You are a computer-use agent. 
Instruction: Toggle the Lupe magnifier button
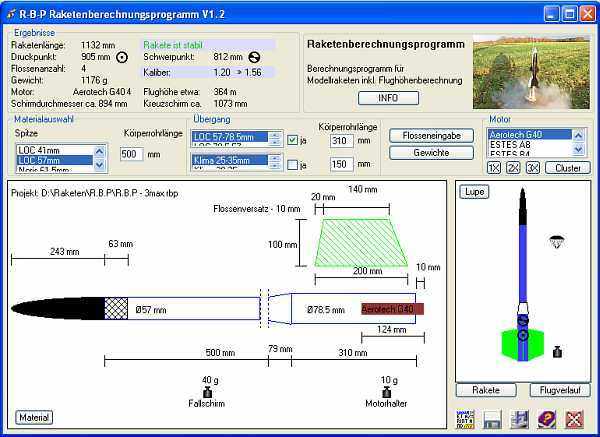[x=474, y=192]
